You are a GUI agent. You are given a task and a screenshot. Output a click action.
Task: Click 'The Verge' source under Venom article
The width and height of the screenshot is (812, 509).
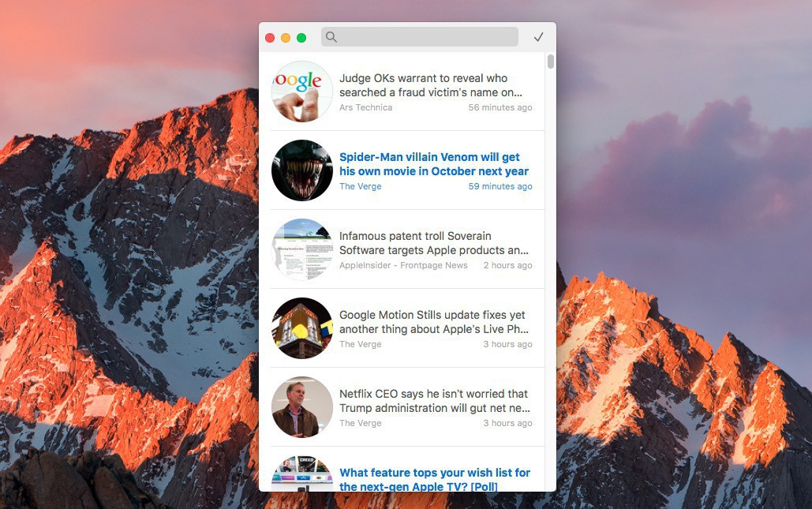(x=361, y=186)
